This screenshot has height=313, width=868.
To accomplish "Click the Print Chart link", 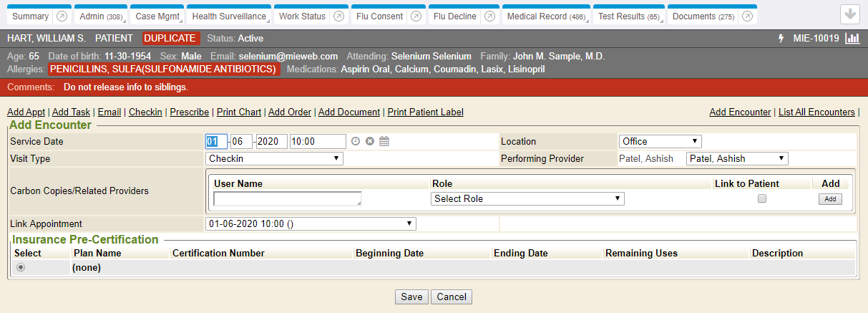I will pyautogui.click(x=239, y=112).
